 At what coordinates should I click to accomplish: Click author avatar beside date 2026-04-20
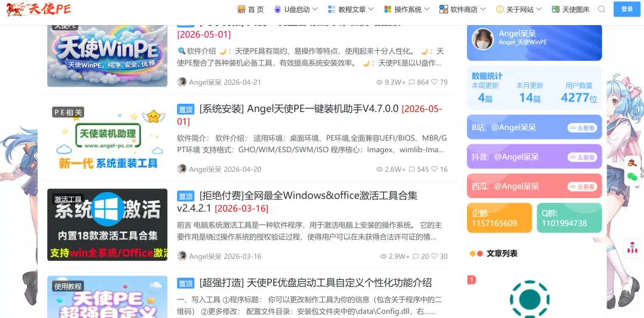coord(182,169)
